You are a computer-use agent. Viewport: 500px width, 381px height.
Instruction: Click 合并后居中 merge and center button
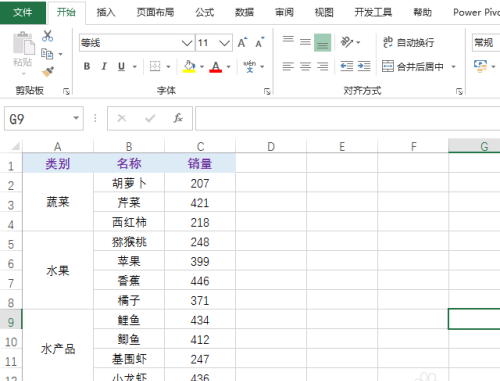pyautogui.click(x=413, y=66)
